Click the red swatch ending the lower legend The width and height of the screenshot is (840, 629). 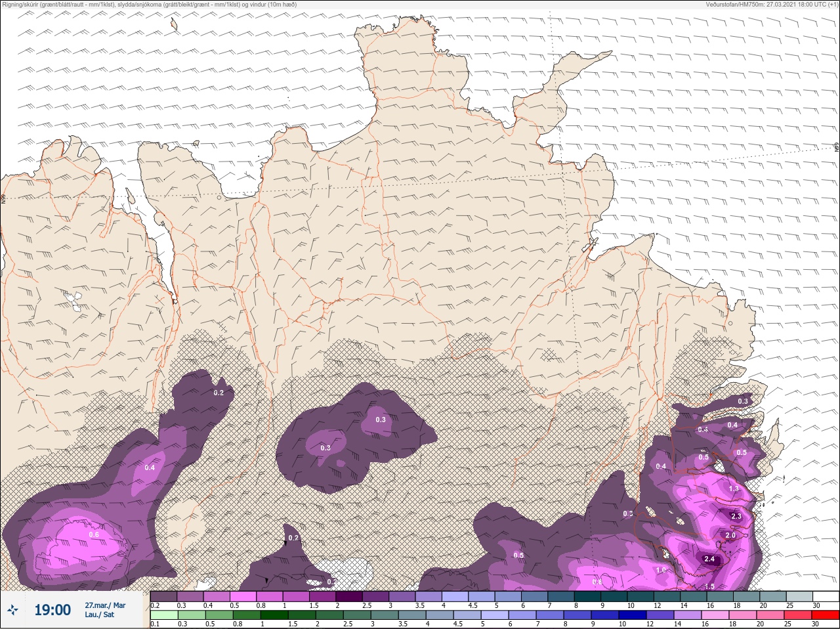click(x=825, y=615)
